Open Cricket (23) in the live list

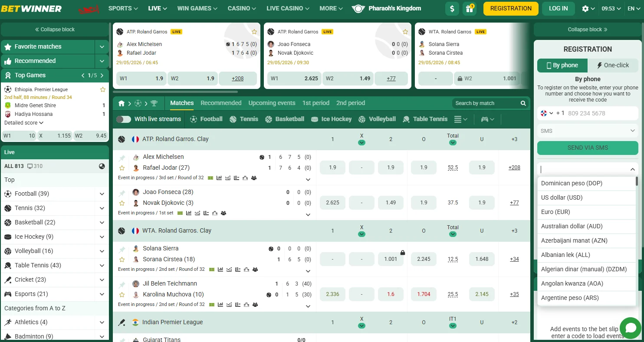pos(55,280)
